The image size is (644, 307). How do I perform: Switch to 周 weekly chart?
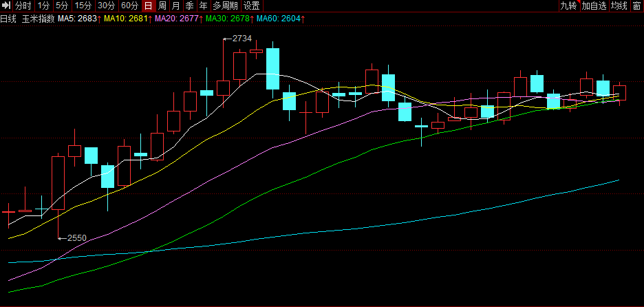tap(162, 6)
